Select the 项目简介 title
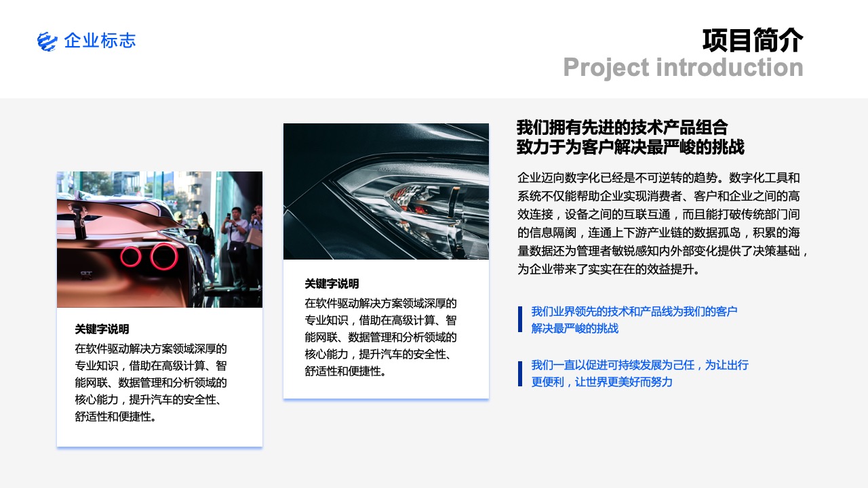The height and width of the screenshot is (488, 868). coord(753,41)
